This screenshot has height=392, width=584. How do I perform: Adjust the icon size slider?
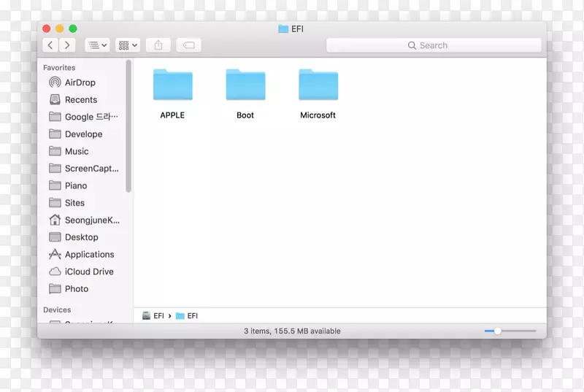click(x=498, y=331)
